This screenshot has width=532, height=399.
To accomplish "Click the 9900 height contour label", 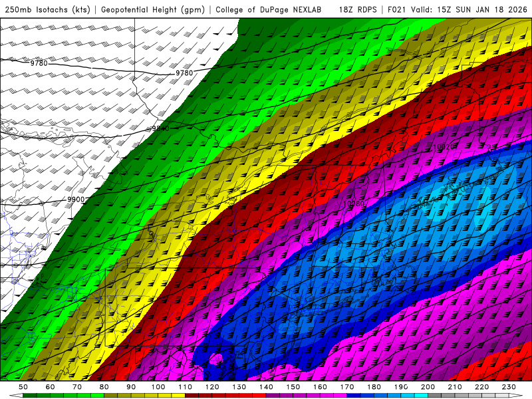I will coord(76,199).
